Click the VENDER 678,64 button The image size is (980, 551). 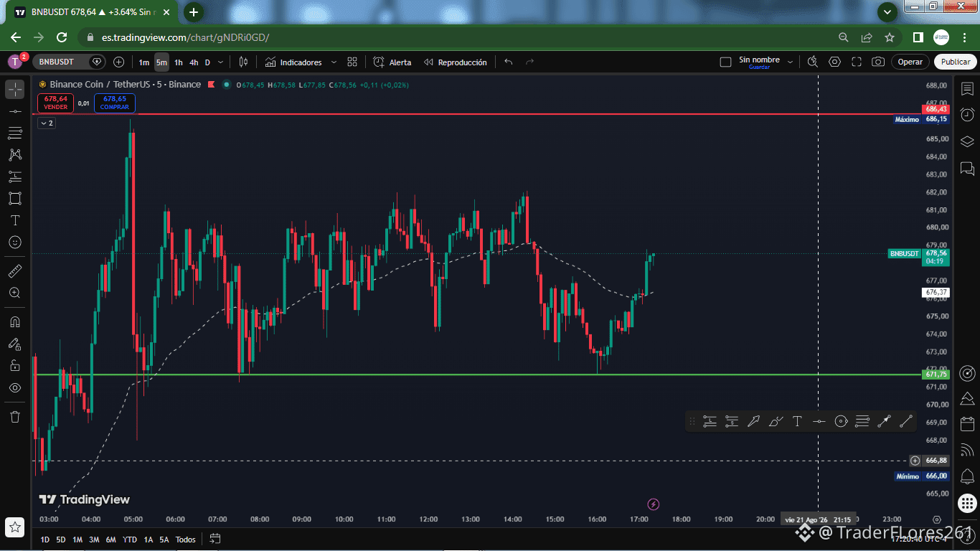pyautogui.click(x=56, y=103)
